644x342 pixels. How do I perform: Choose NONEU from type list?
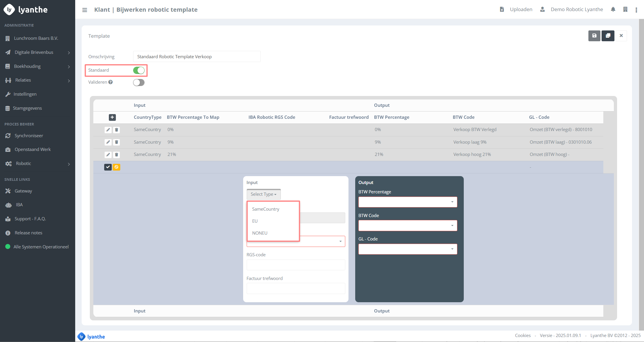point(260,233)
